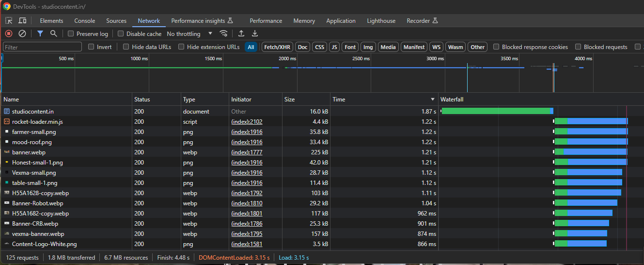
Task: Select the Network tab
Action: [149, 21]
